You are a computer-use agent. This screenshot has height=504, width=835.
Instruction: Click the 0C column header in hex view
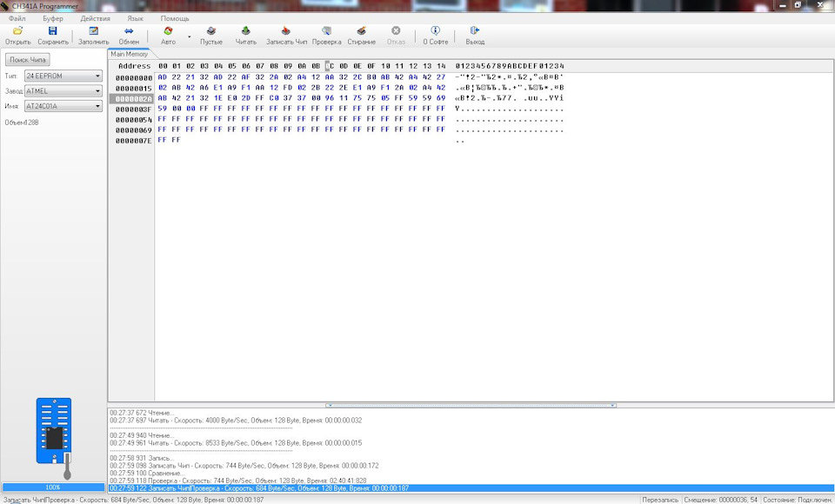click(x=330, y=66)
